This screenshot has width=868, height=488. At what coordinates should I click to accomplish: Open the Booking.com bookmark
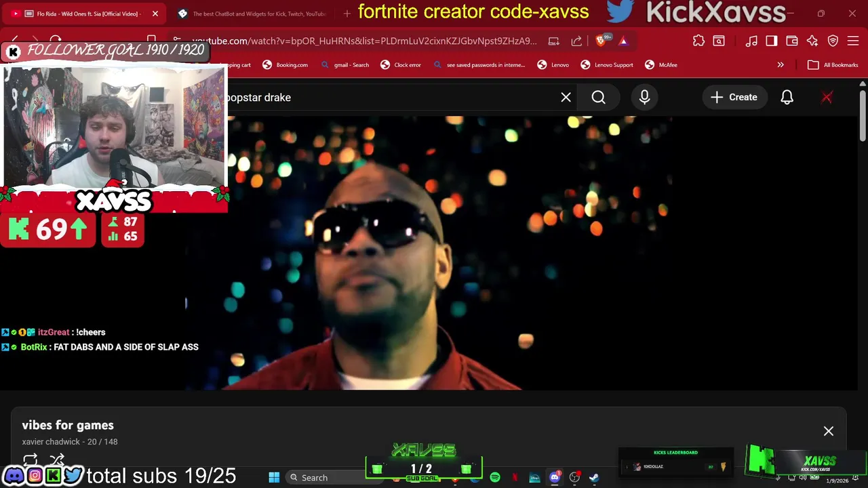[x=285, y=65]
